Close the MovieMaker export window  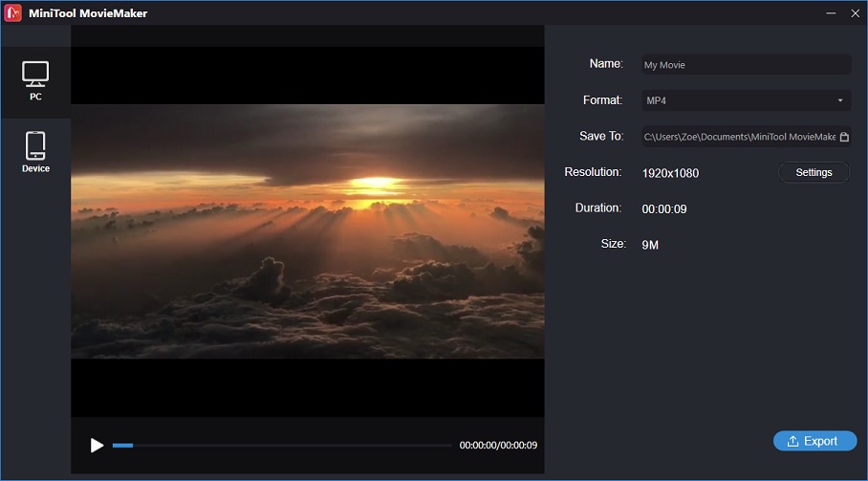coord(856,12)
